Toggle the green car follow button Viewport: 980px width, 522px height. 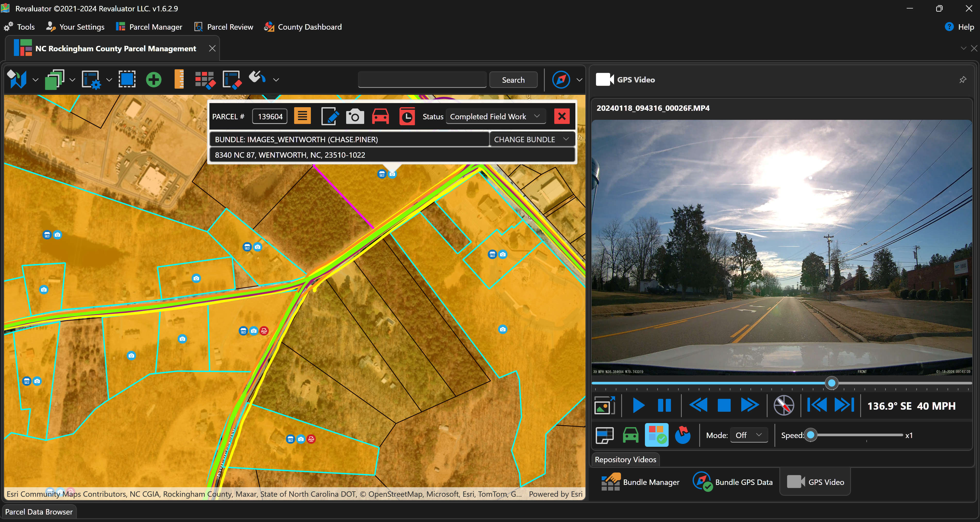coord(630,435)
